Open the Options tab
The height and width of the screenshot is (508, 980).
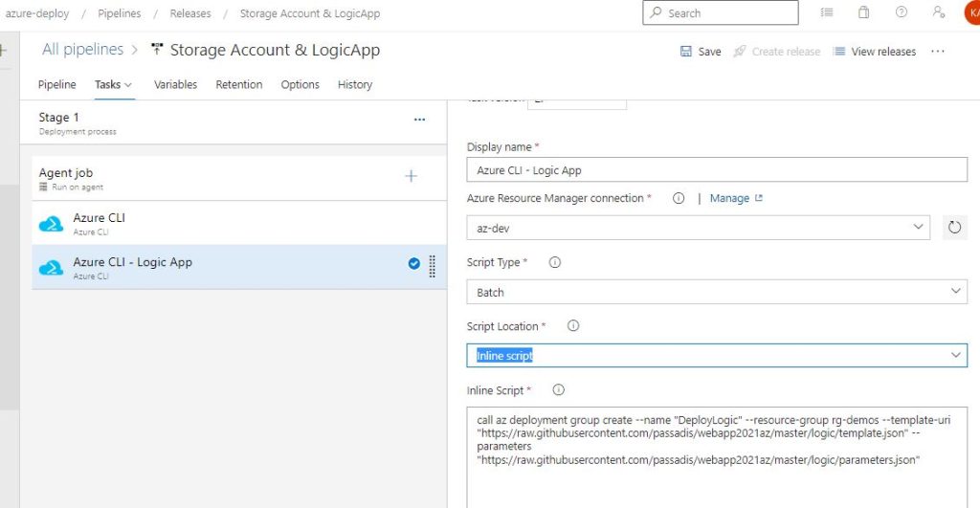300,84
